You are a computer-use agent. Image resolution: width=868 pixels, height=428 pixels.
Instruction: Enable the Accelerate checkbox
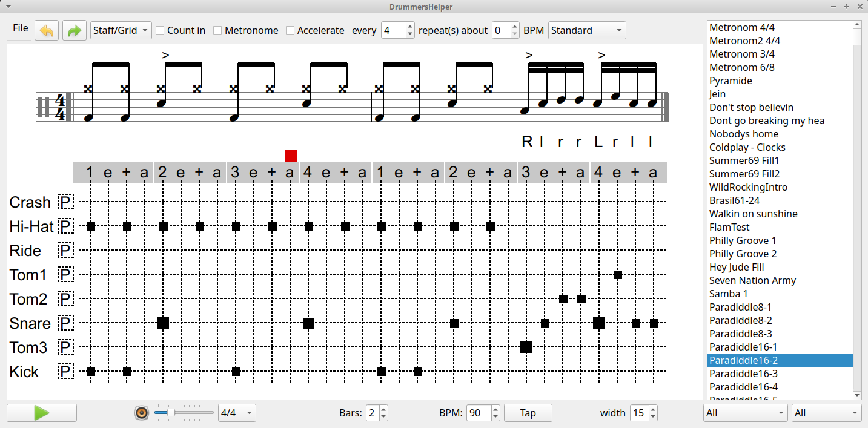click(291, 30)
